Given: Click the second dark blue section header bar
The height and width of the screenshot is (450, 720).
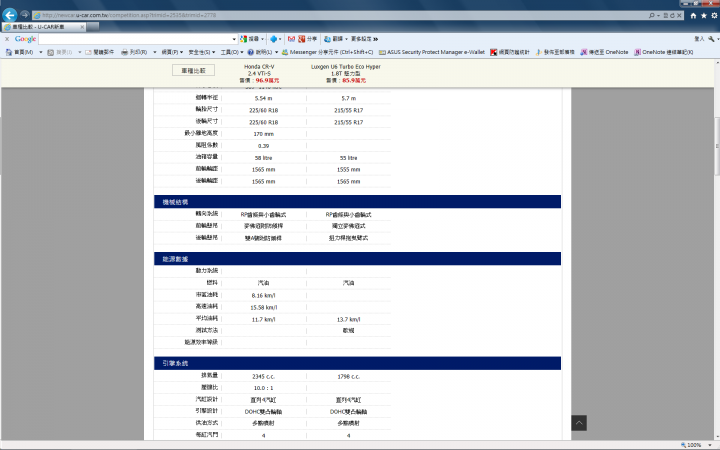Looking at the screenshot, I should click(x=357, y=259).
